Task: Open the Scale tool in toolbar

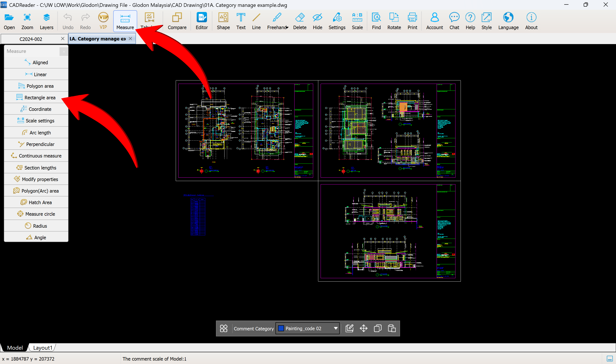Action: (x=357, y=21)
